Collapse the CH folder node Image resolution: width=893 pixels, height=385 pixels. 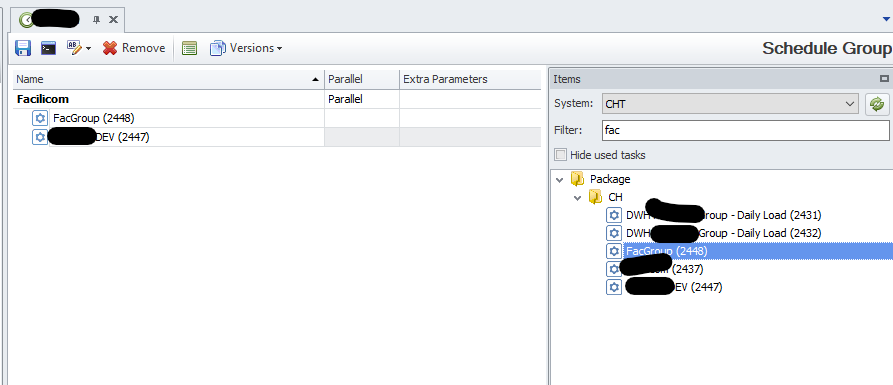[x=577, y=198]
